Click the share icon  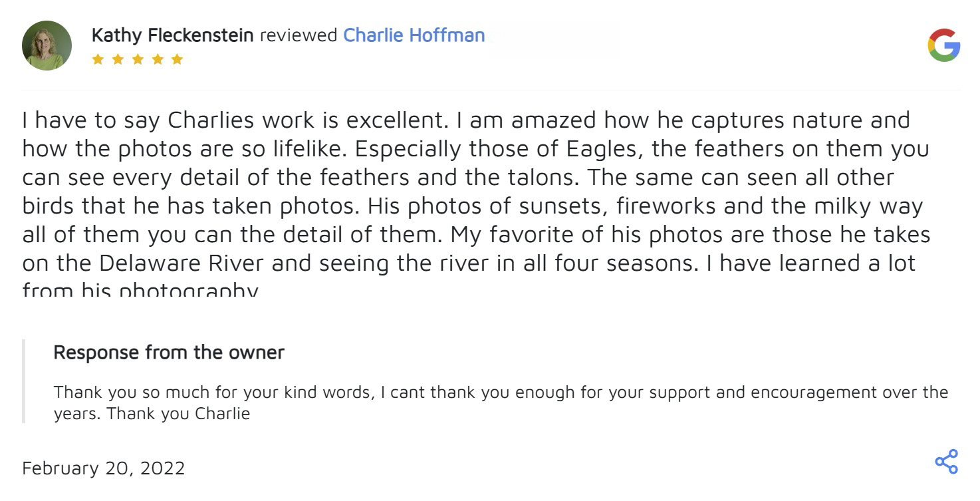pyautogui.click(x=946, y=462)
